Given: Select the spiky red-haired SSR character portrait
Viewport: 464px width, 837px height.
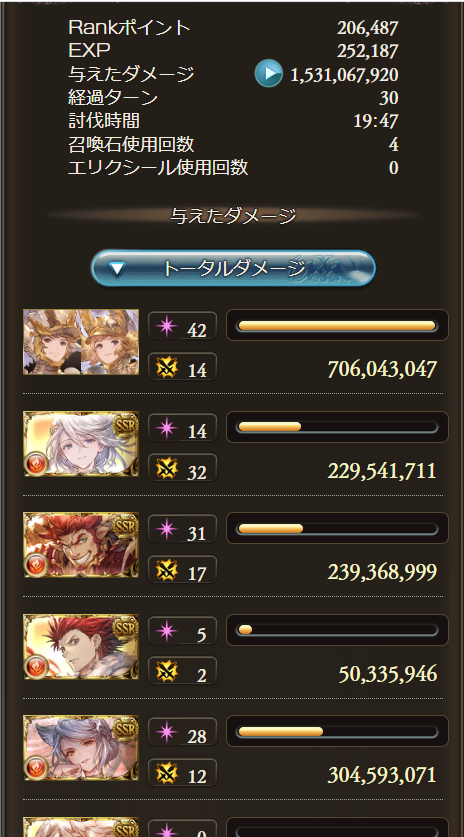Looking at the screenshot, I should coord(81,646).
